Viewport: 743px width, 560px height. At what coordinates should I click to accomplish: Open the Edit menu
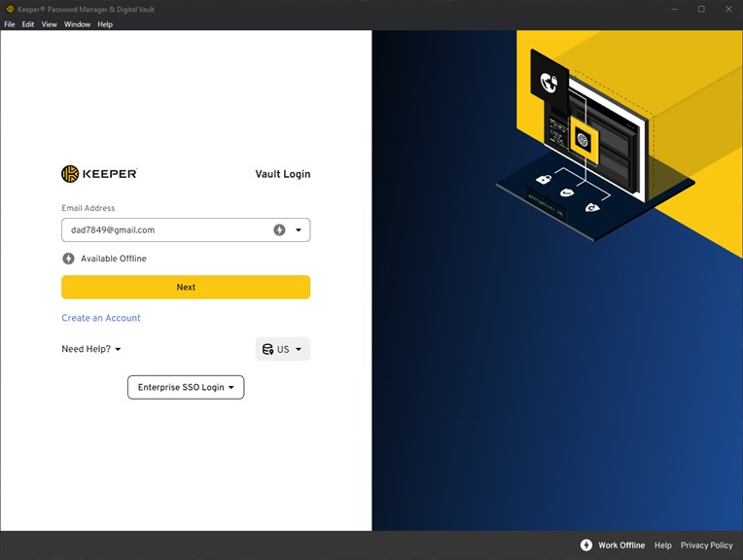(28, 24)
